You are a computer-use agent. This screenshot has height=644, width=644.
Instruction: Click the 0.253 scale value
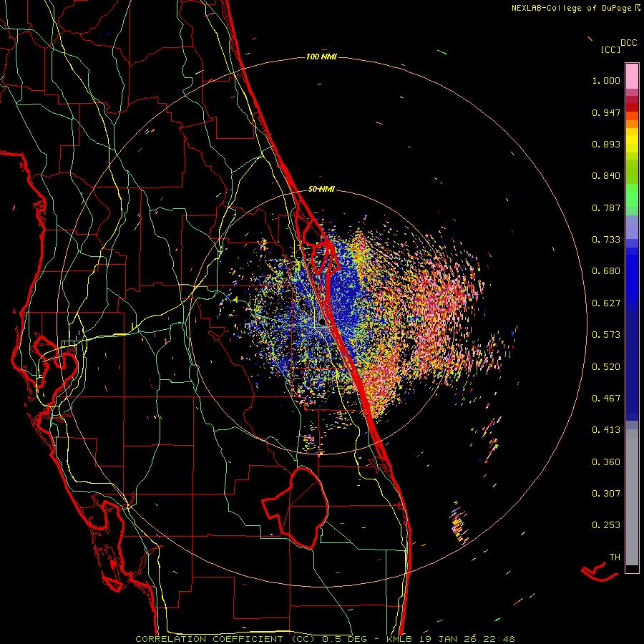click(606, 525)
